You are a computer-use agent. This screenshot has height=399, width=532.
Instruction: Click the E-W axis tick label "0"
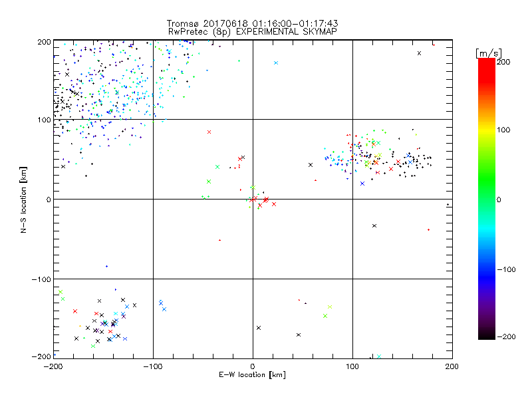tap(253, 366)
